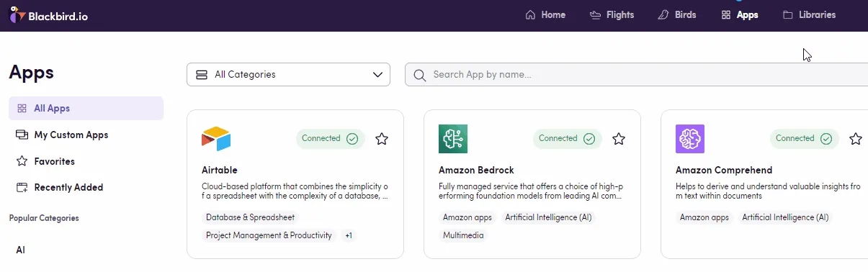This screenshot has height=272, width=868.
Task: Click the Flights icon in top nav
Action: 595,14
